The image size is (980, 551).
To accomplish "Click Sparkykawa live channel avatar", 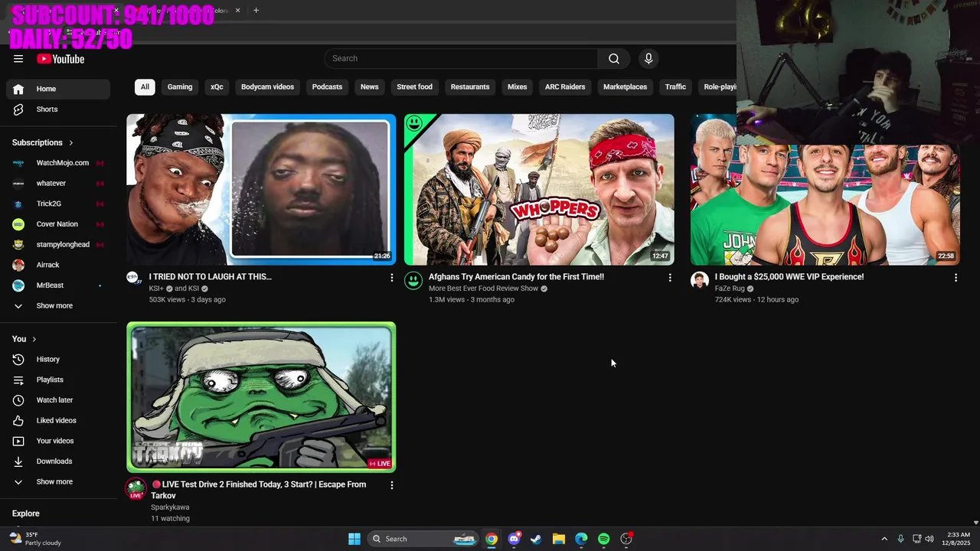I will (136, 489).
